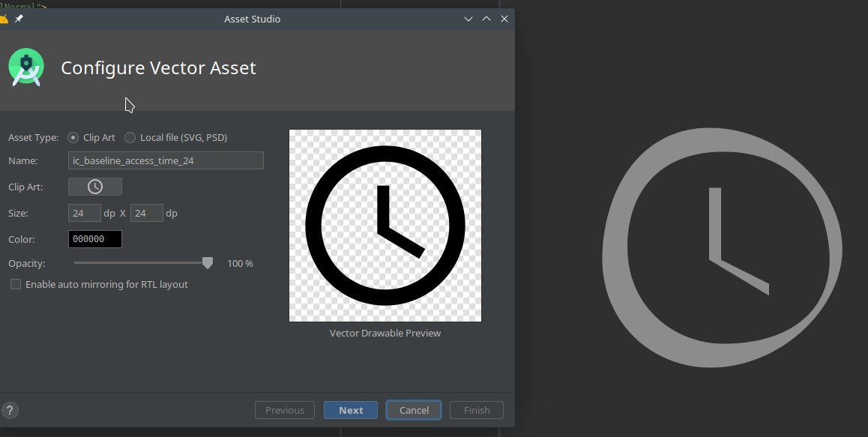
Task: Click the height size field
Action: tap(147, 213)
